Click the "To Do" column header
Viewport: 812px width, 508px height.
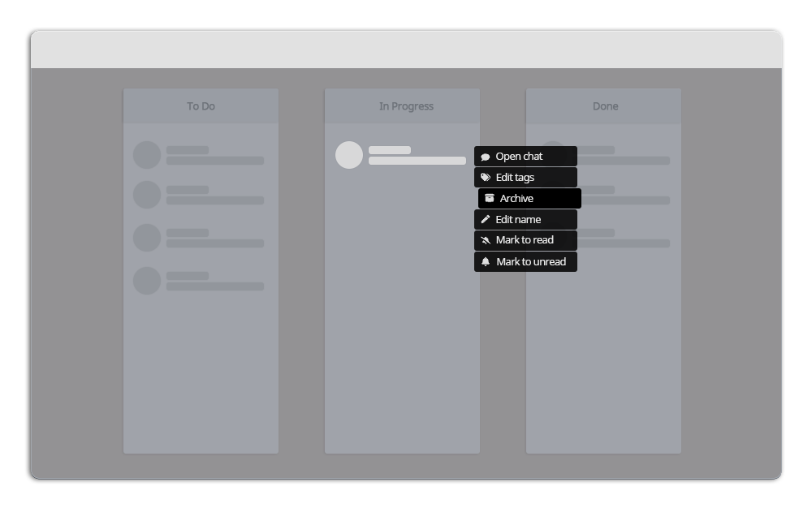pyautogui.click(x=201, y=106)
